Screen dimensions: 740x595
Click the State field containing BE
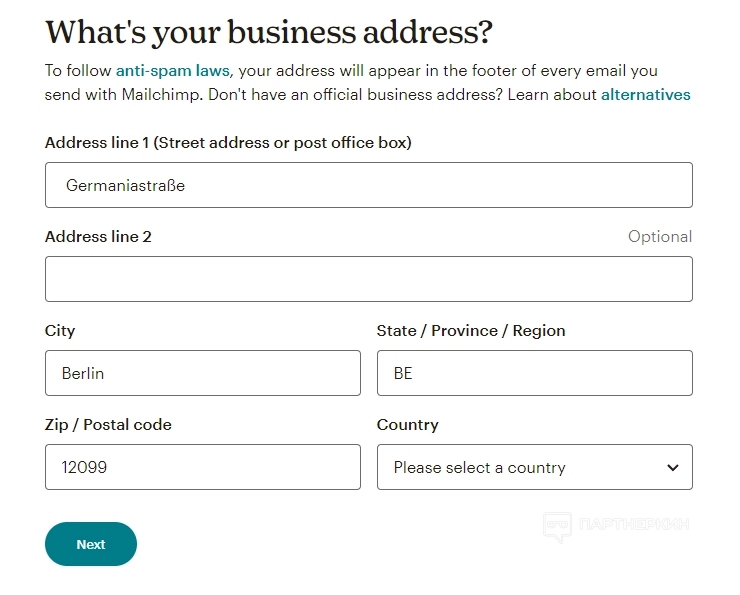[534, 373]
